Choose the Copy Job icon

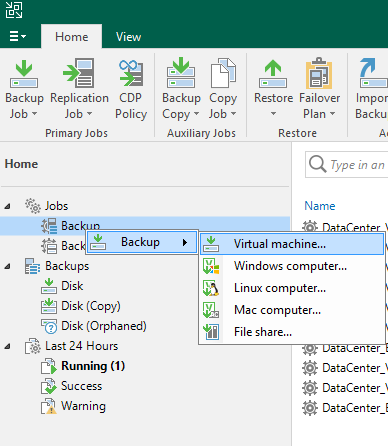click(223, 73)
